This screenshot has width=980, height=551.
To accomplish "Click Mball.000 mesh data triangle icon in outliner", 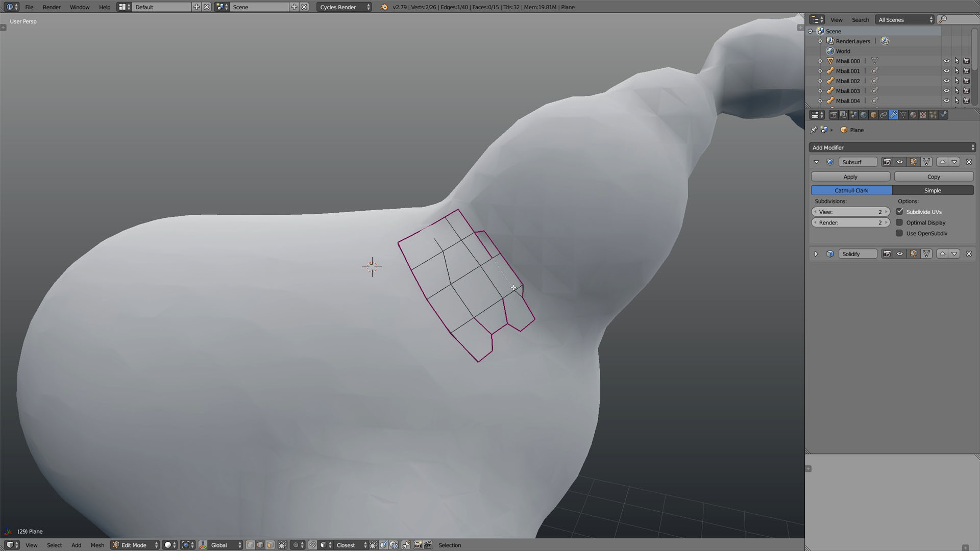I will tap(874, 61).
